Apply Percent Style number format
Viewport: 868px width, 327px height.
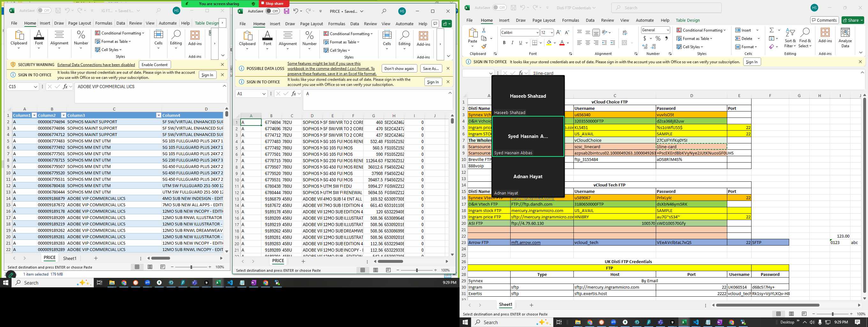coord(658,38)
